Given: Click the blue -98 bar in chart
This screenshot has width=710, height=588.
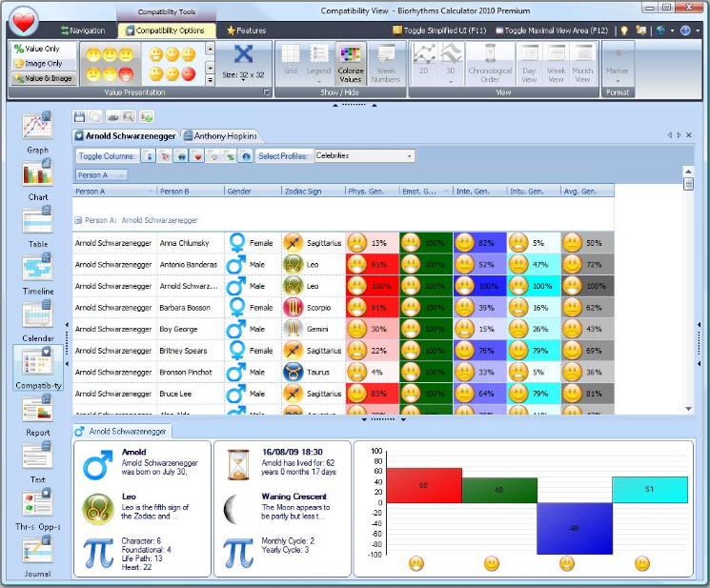Looking at the screenshot, I should (574, 528).
